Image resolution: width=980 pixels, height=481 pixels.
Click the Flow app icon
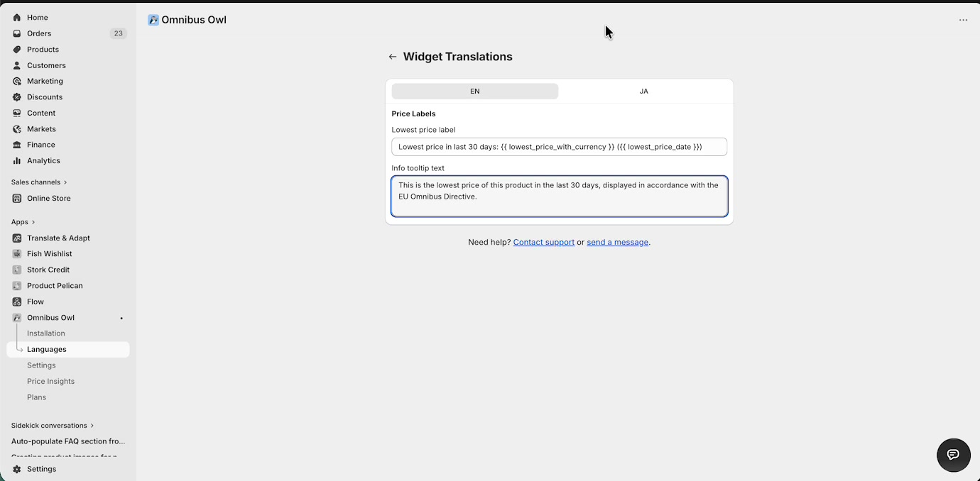17,302
